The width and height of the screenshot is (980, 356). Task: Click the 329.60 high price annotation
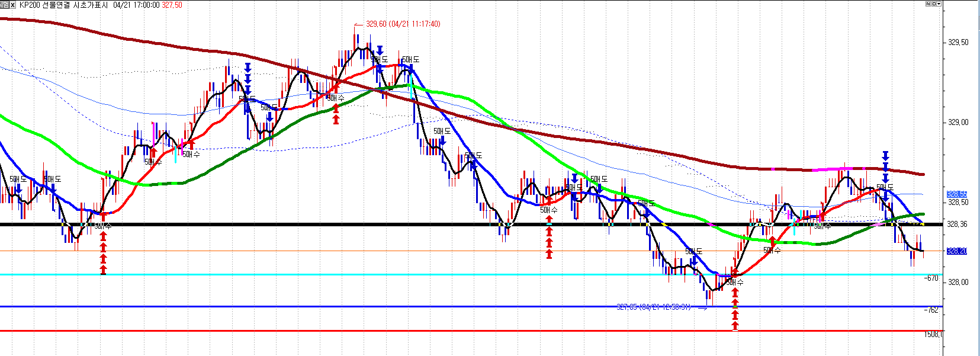[403, 24]
